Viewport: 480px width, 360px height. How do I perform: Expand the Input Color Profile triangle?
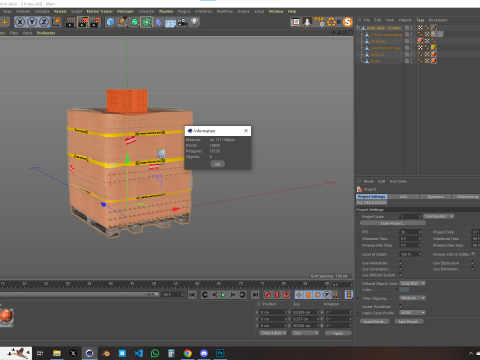pyautogui.click(x=358, y=313)
